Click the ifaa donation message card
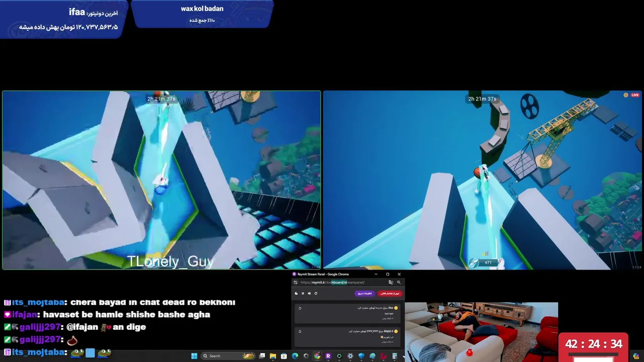This screenshot has width=644, height=362. (x=348, y=313)
